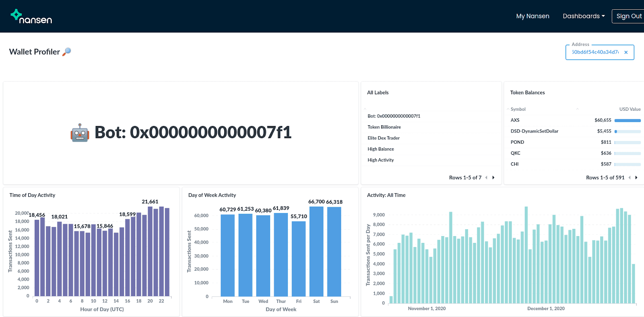Image resolution: width=644 pixels, height=317 pixels.
Task: Sort token balances by USD Value
Action: point(630,109)
